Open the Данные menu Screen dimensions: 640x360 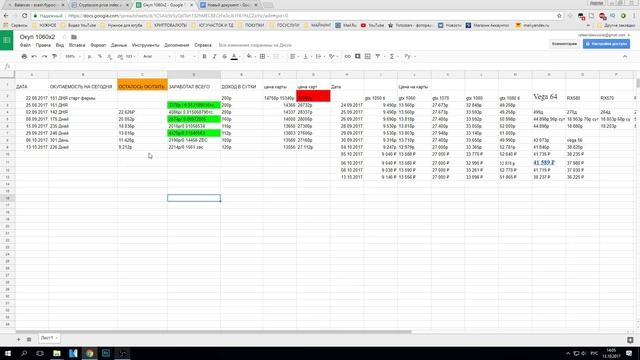[119, 45]
